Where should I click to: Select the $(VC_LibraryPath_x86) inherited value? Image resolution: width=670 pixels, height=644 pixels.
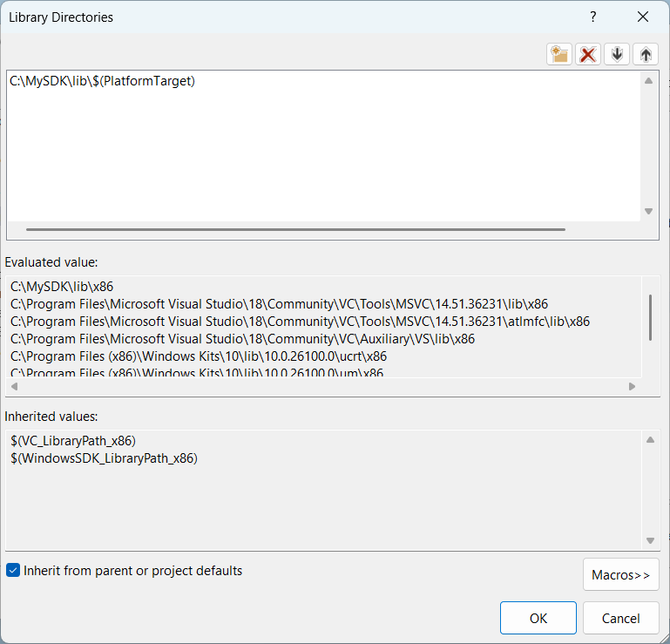[x=73, y=441]
